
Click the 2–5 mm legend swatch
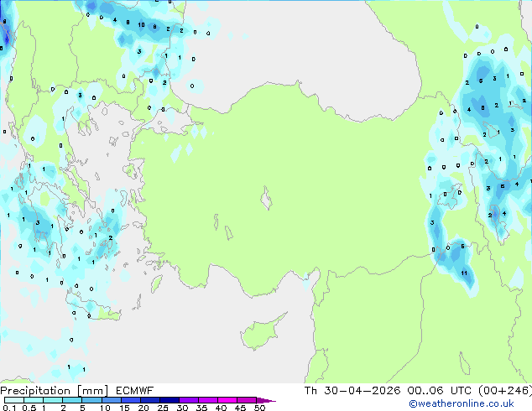(72, 400)
